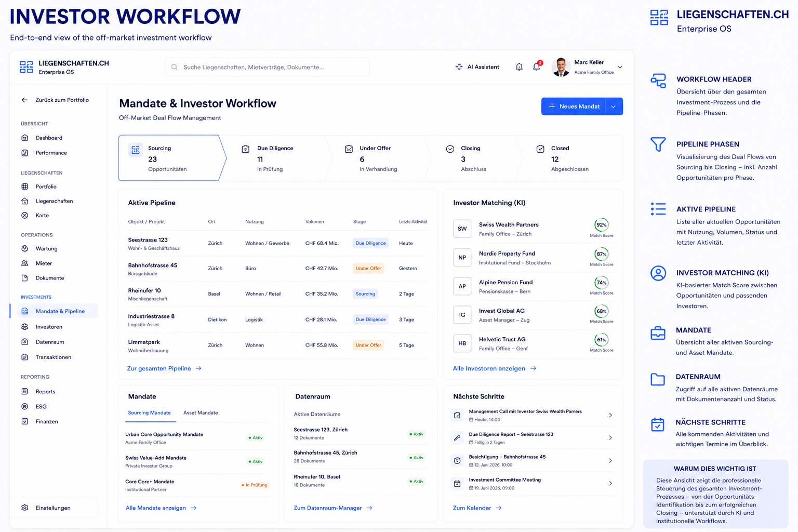Open Investoren in the sidebar
798x532 pixels.
coord(49,327)
